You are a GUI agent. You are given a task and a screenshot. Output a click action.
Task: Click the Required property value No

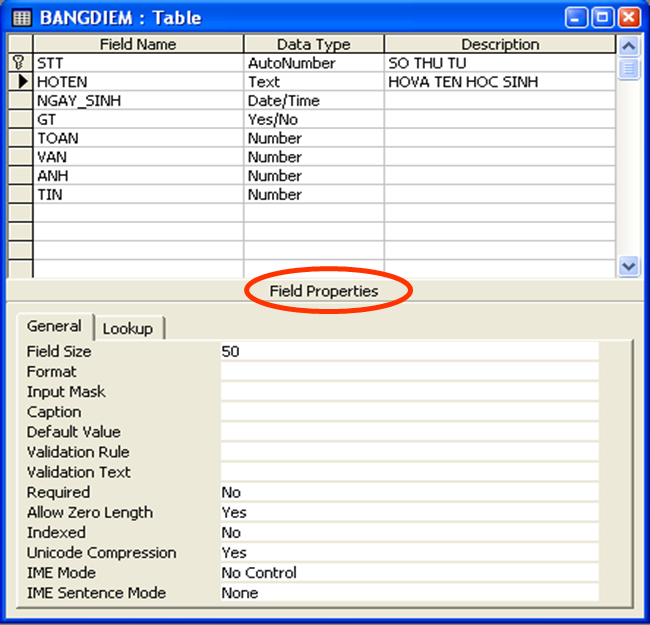pyautogui.click(x=410, y=492)
